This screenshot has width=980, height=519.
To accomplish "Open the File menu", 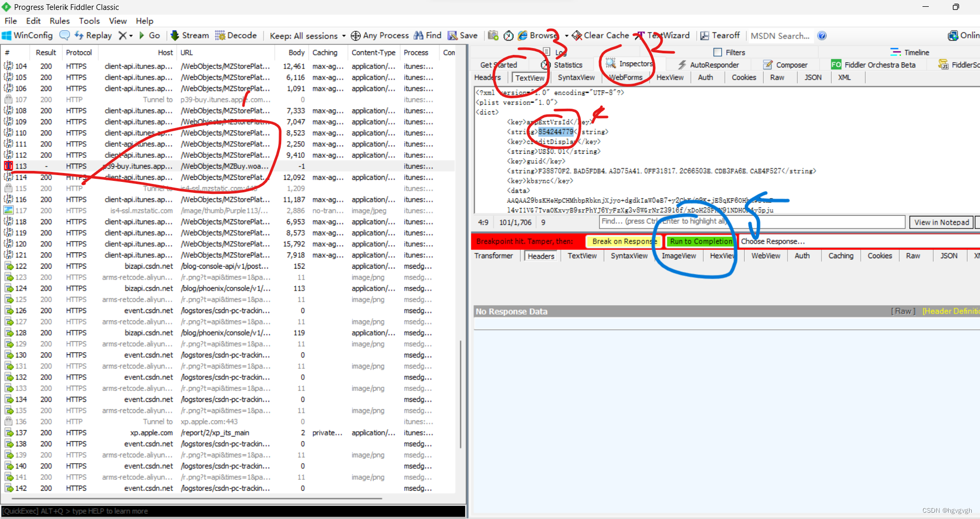I will tap(11, 21).
